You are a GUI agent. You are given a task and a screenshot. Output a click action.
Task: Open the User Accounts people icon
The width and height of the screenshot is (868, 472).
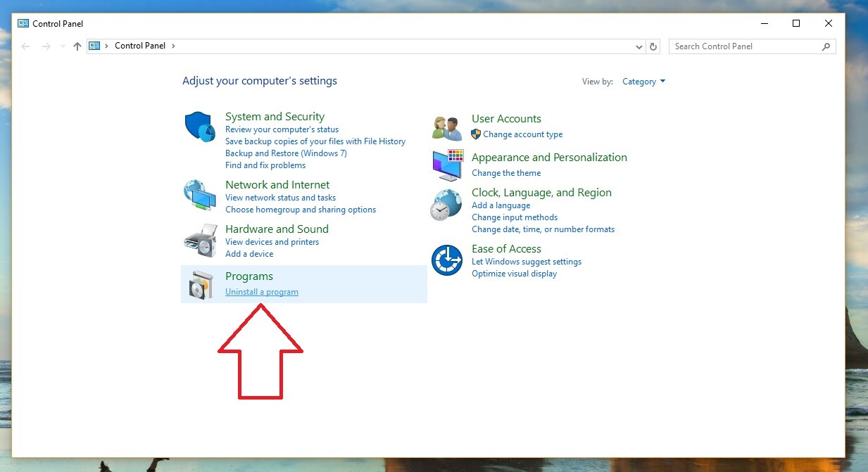coord(447,128)
